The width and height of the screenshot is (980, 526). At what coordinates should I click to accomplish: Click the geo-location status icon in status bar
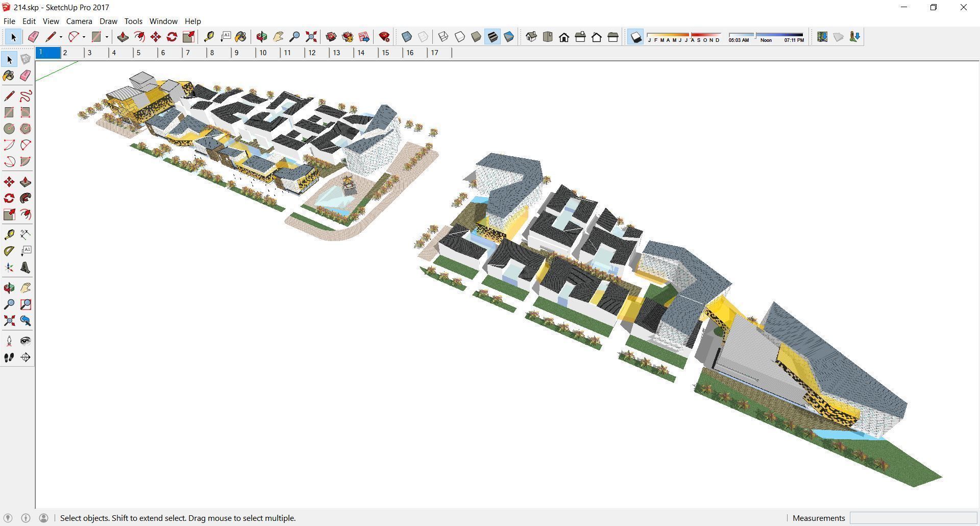(x=8, y=518)
